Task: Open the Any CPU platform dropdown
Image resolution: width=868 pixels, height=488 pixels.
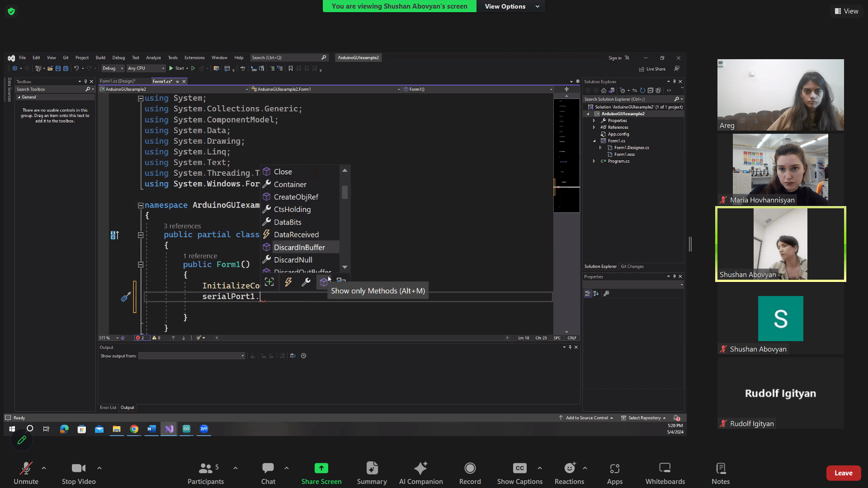Action: 146,69
